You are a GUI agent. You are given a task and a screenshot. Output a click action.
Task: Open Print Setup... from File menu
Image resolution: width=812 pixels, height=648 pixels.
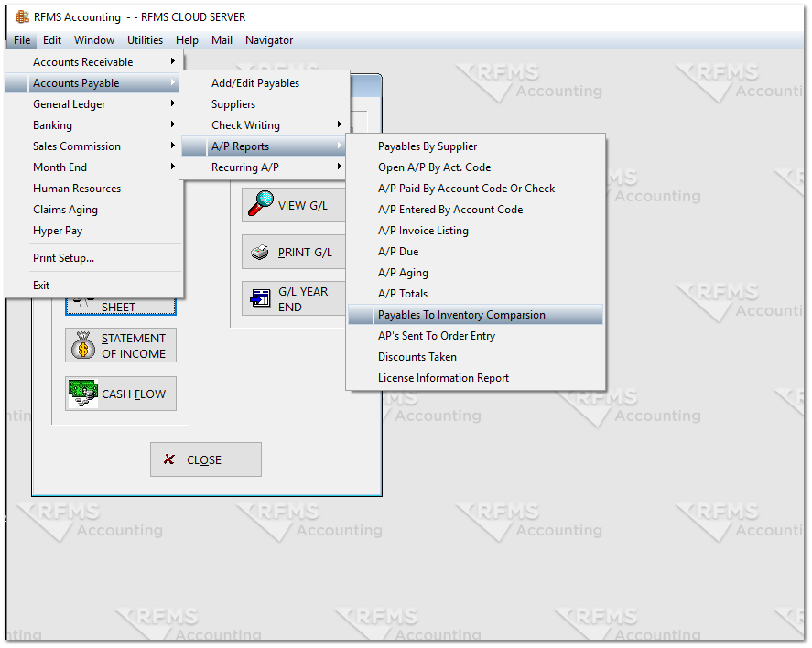93,258
